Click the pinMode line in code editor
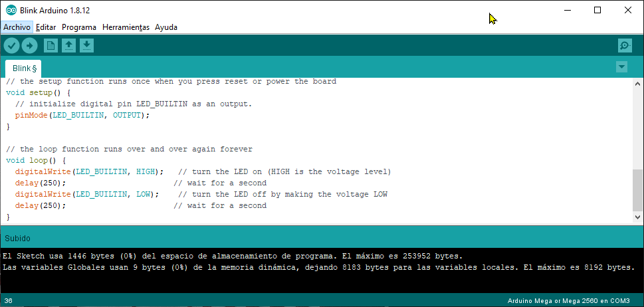This screenshot has height=307, width=644. click(82, 116)
